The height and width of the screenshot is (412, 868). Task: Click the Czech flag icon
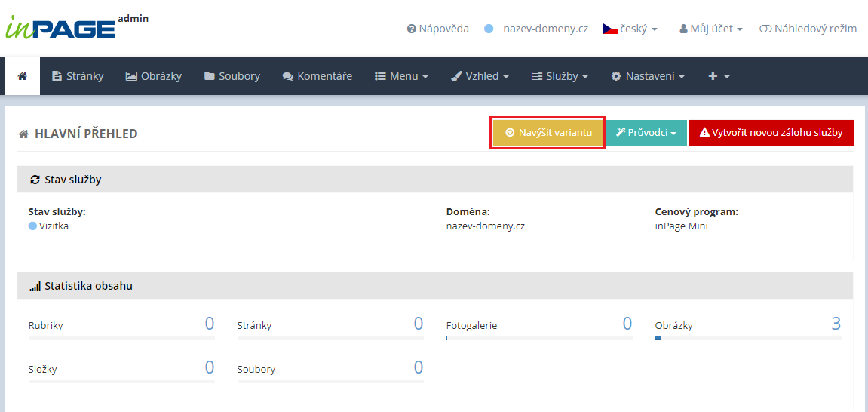coord(610,29)
